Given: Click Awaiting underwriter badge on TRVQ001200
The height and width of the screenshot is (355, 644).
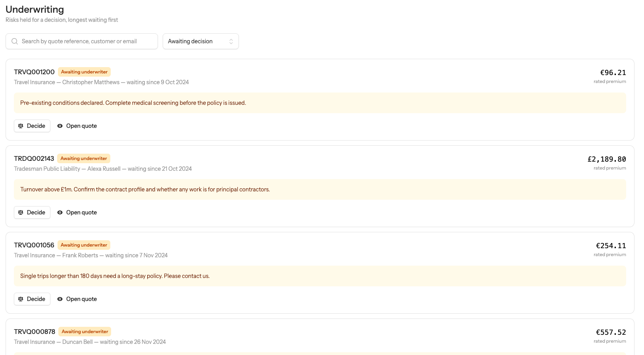Looking at the screenshot, I should 84,72.
